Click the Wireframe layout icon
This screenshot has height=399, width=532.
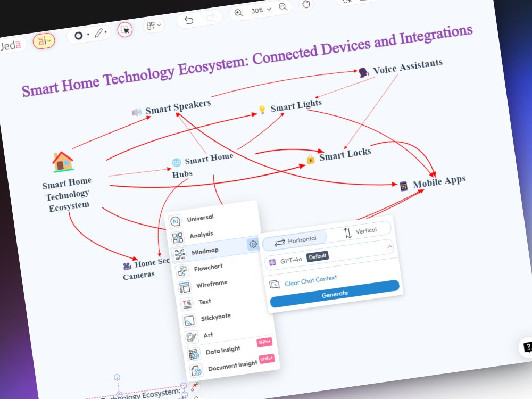185,288
